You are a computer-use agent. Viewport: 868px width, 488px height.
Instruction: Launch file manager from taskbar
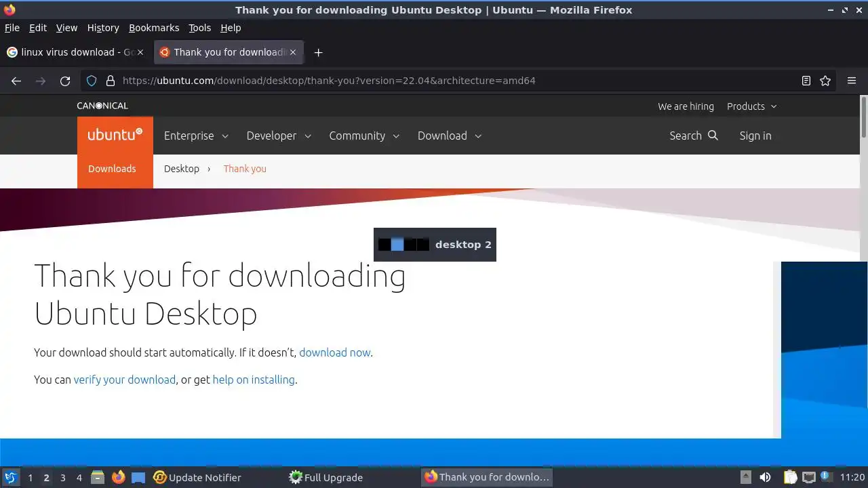(x=98, y=477)
